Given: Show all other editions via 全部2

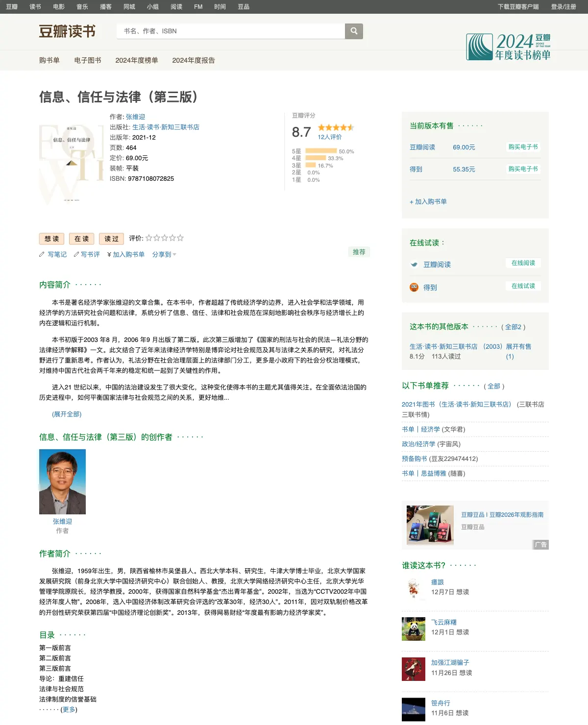Looking at the screenshot, I should click(513, 327).
